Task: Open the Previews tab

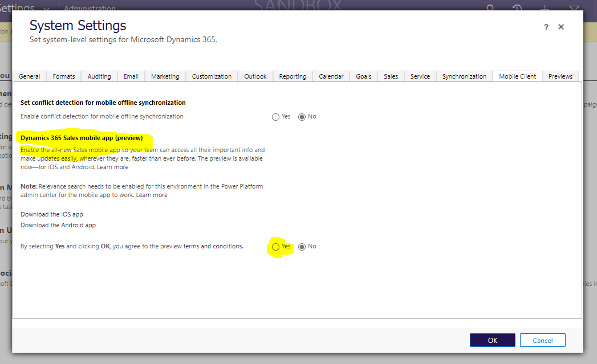Action: pos(560,76)
